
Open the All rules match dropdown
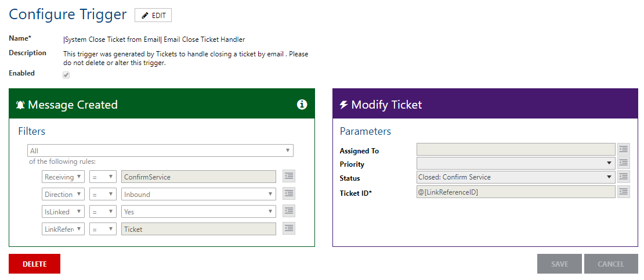coord(160,150)
